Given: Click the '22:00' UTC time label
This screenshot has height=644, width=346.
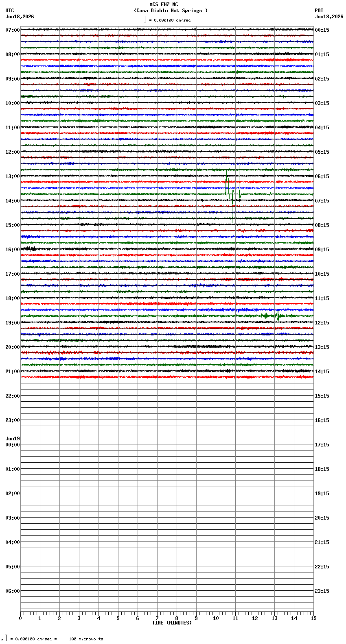Looking at the screenshot, I should 13,396.
